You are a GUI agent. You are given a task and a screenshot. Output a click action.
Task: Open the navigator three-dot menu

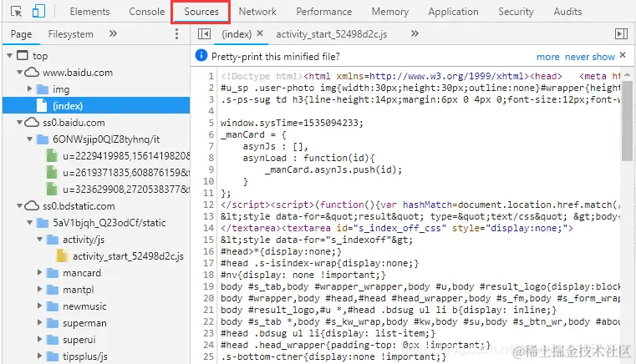click(176, 34)
